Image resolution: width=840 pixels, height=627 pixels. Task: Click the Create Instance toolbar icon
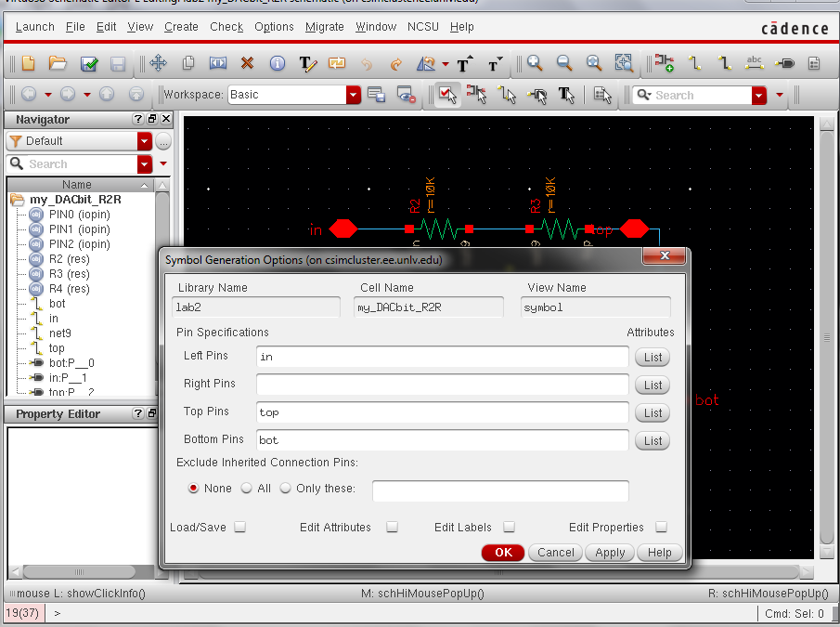coord(664,63)
